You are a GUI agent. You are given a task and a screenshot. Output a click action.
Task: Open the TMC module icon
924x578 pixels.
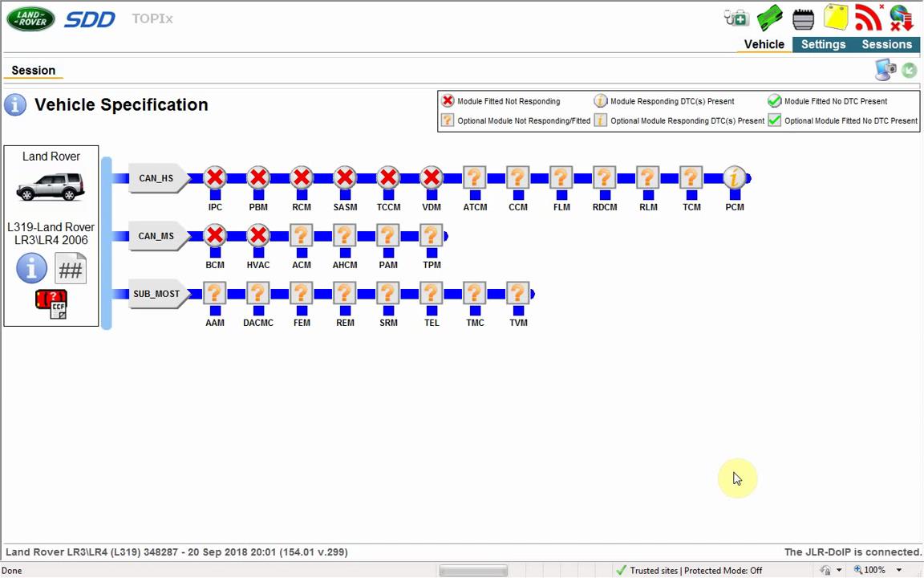[x=475, y=293]
